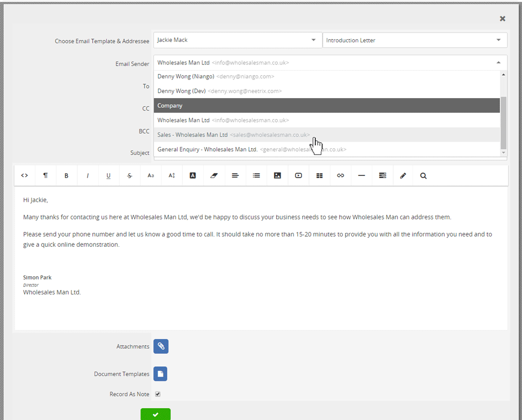Click the green checkmark send button

pyautogui.click(x=156, y=414)
